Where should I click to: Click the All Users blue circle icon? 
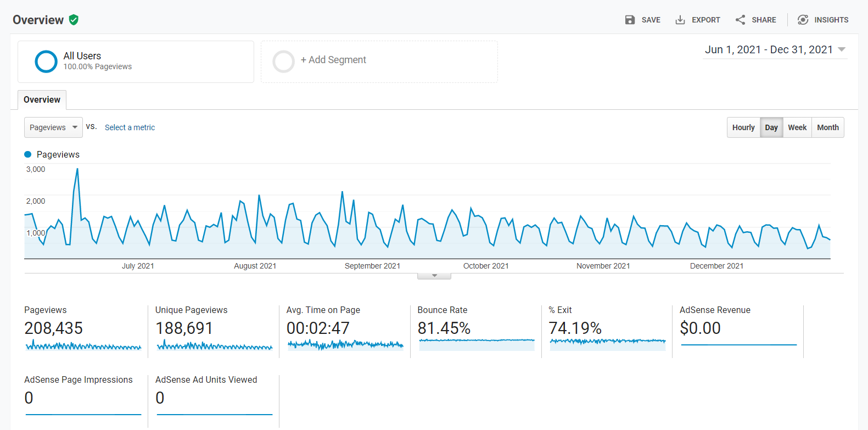(46, 62)
